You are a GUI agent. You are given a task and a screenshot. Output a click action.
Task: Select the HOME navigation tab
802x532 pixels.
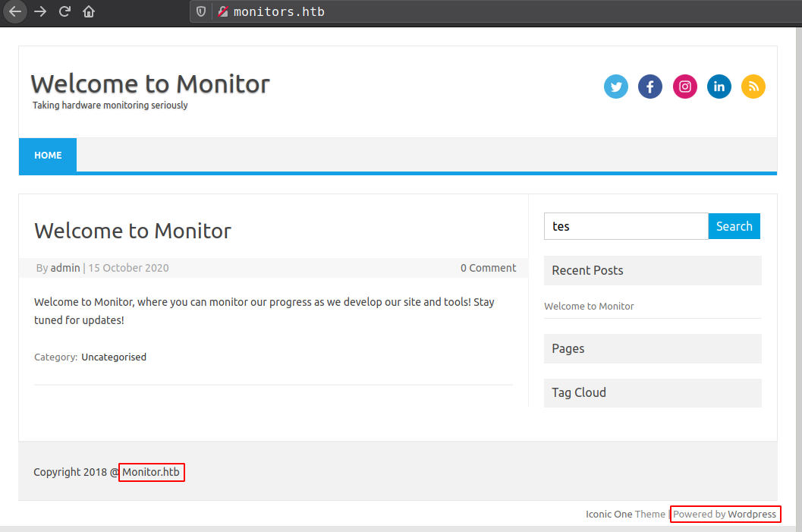(48, 155)
